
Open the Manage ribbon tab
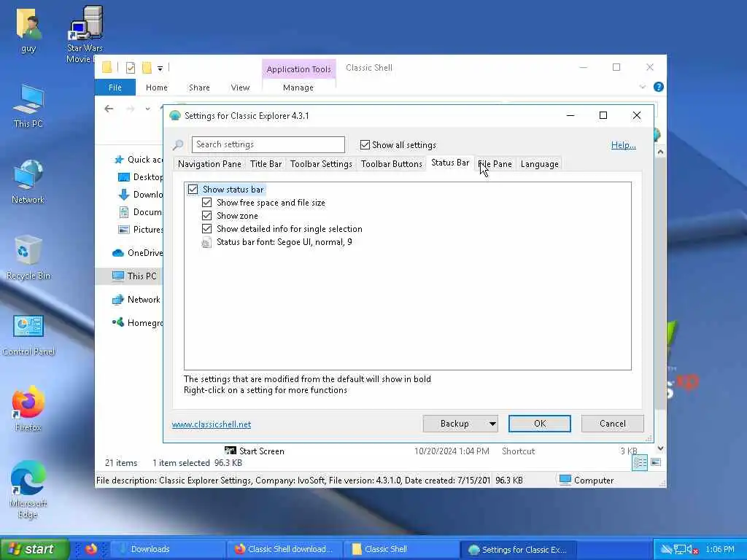(298, 87)
